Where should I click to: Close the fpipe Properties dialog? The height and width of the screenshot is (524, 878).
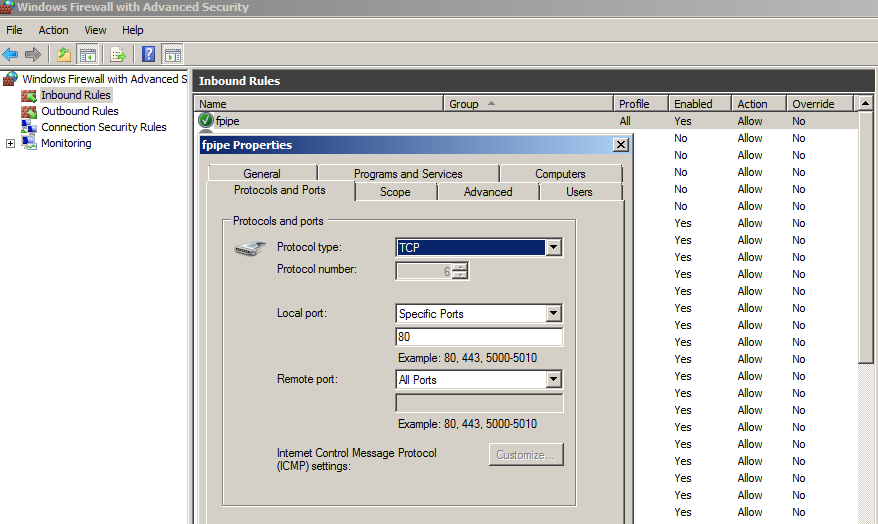pyautogui.click(x=620, y=145)
